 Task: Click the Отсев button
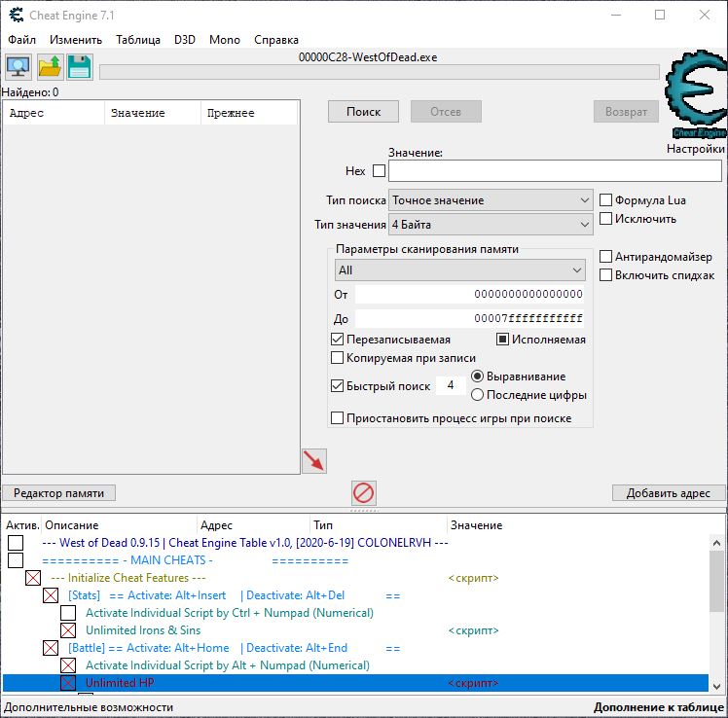point(446,112)
